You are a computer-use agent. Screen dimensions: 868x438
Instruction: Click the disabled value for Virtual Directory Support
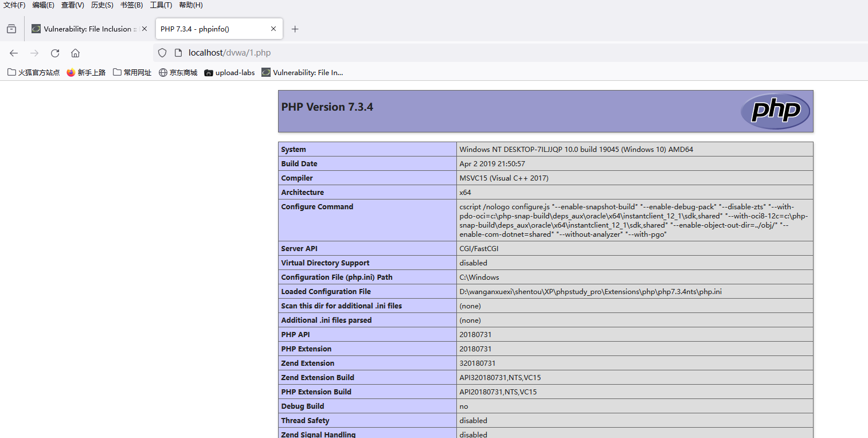(x=474, y=263)
